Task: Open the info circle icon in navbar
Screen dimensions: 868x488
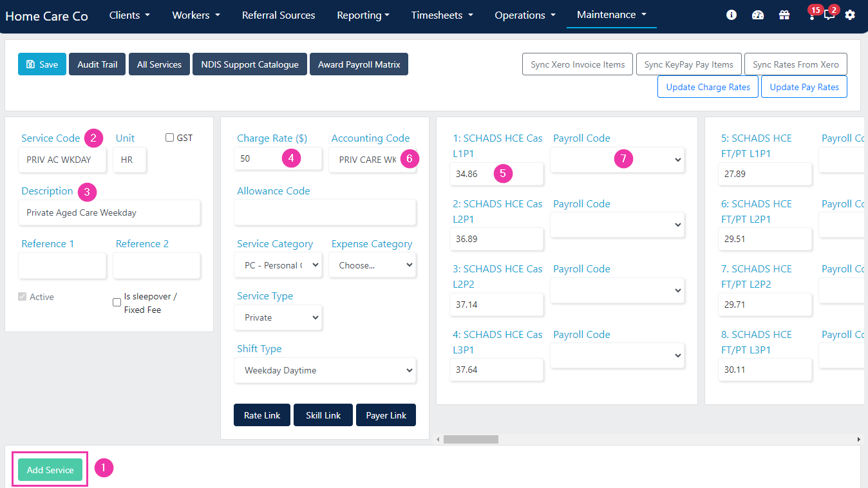Action: pos(731,15)
